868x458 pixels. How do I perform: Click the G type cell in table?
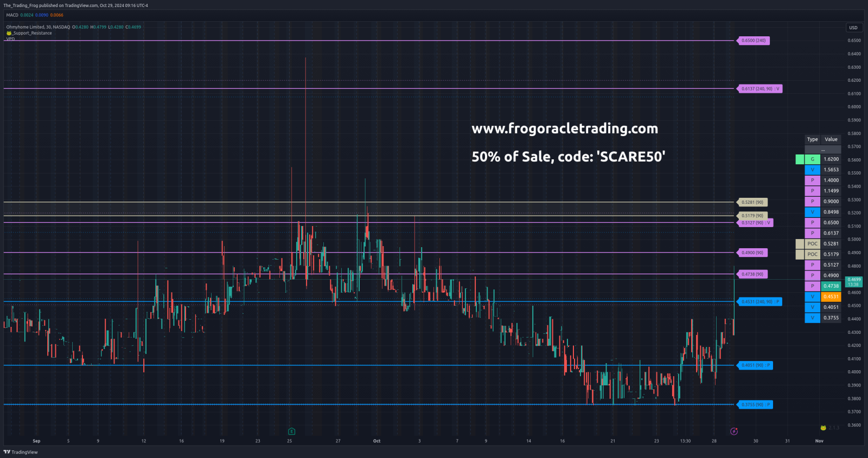point(812,159)
